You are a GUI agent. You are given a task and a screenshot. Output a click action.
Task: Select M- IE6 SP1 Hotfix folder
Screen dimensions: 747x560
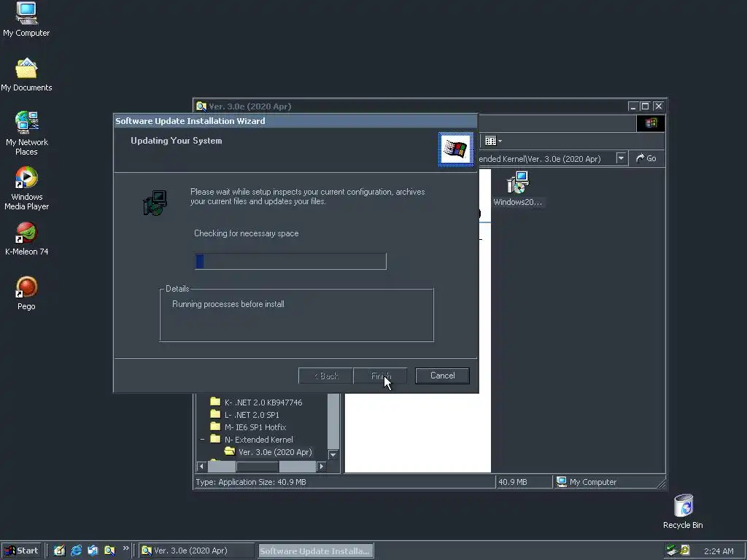click(255, 427)
